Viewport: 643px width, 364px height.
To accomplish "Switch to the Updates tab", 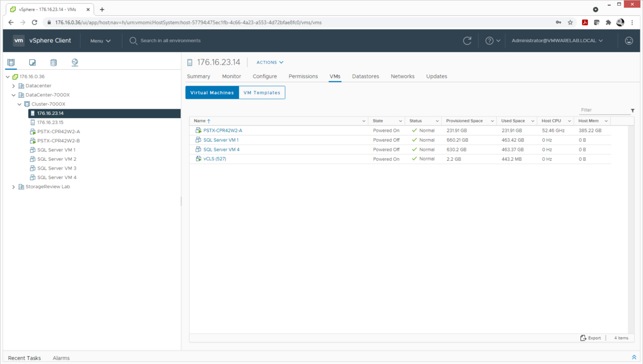I will (x=436, y=76).
